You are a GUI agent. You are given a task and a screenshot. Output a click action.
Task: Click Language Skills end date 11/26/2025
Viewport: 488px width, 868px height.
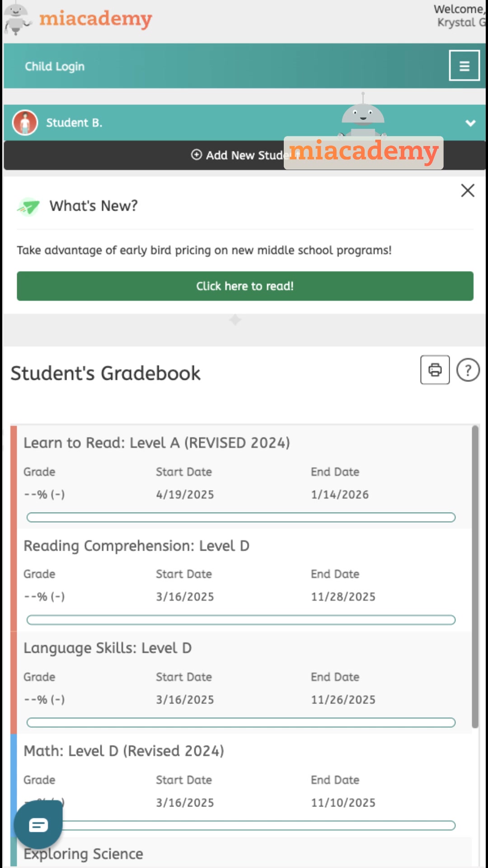pyautogui.click(x=343, y=700)
